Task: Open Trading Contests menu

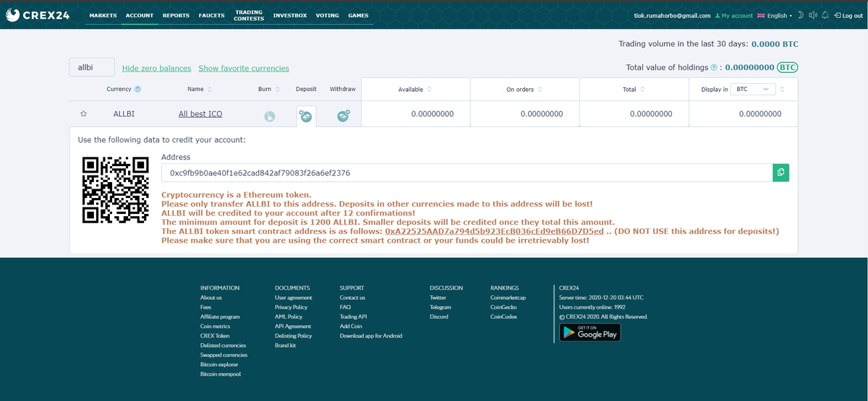Action: [x=249, y=15]
